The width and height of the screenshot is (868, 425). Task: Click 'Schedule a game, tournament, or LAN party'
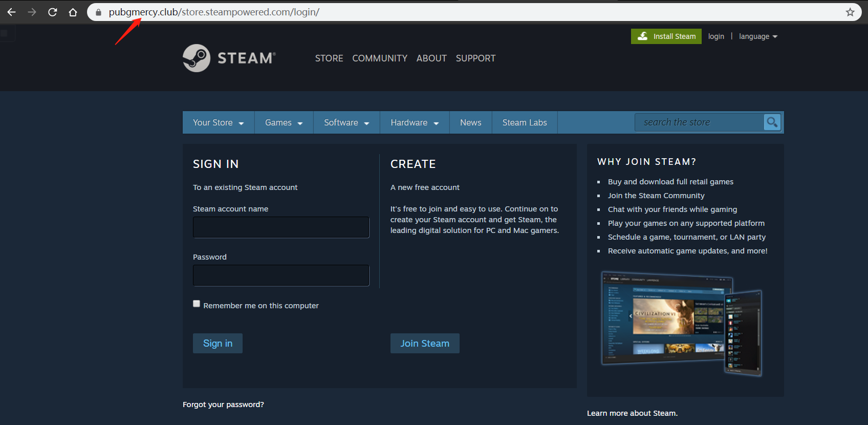pyautogui.click(x=687, y=237)
